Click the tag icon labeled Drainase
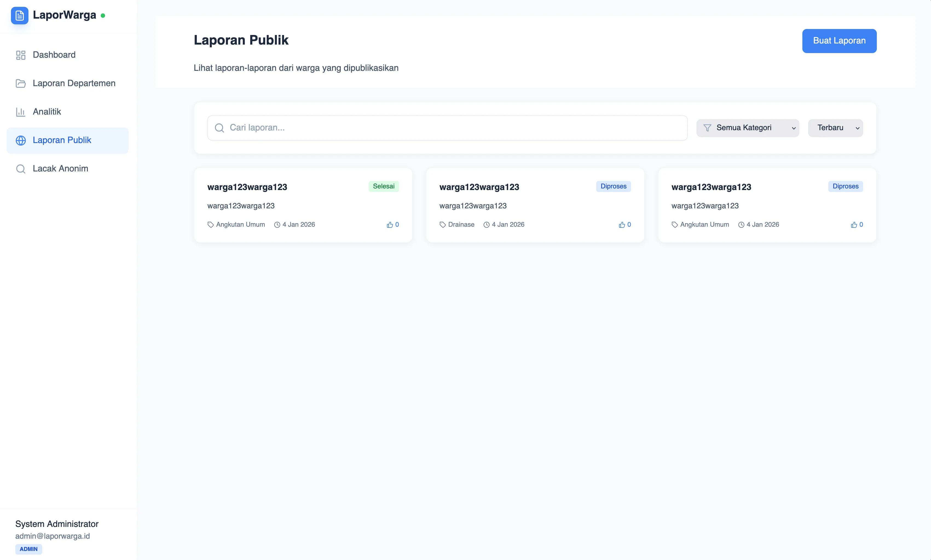The width and height of the screenshot is (931, 560). [x=442, y=224]
